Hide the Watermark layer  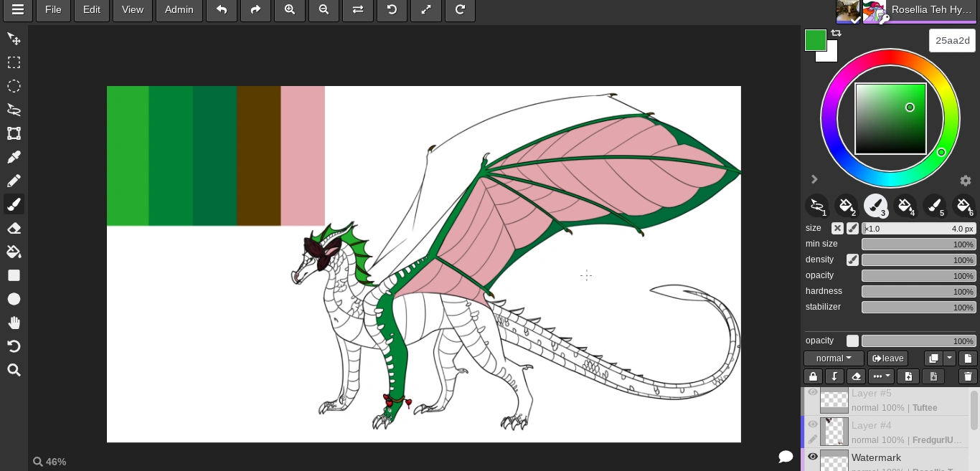813,457
